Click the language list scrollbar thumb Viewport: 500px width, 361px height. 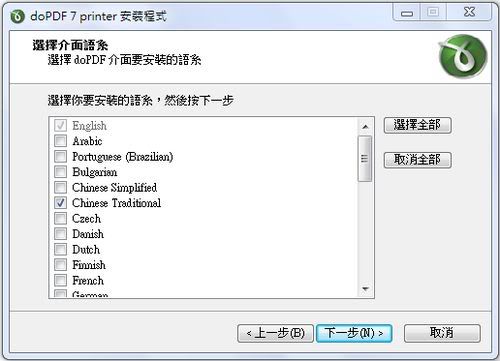pyautogui.click(x=365, y=159)
